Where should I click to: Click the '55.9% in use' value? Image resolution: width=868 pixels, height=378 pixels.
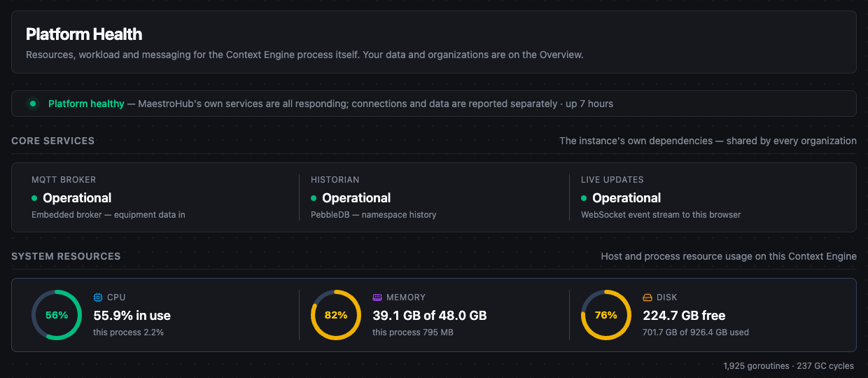(132, 316)
